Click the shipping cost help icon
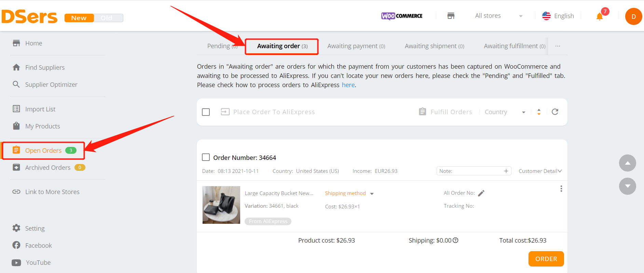Screen dimensions: 644x273 tap(455, 240)
